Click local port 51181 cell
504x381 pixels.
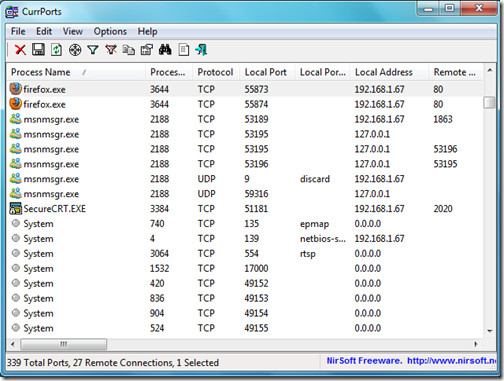tap(256, 209)
